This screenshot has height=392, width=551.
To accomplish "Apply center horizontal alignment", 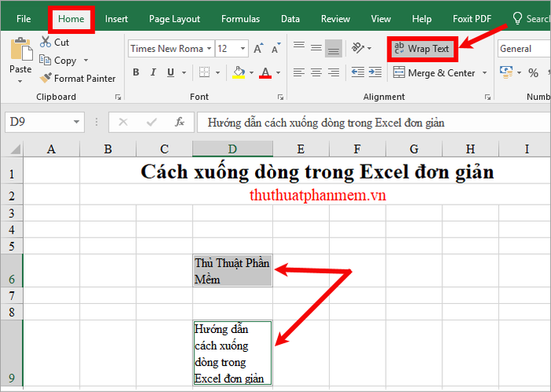I will [316, 72].
